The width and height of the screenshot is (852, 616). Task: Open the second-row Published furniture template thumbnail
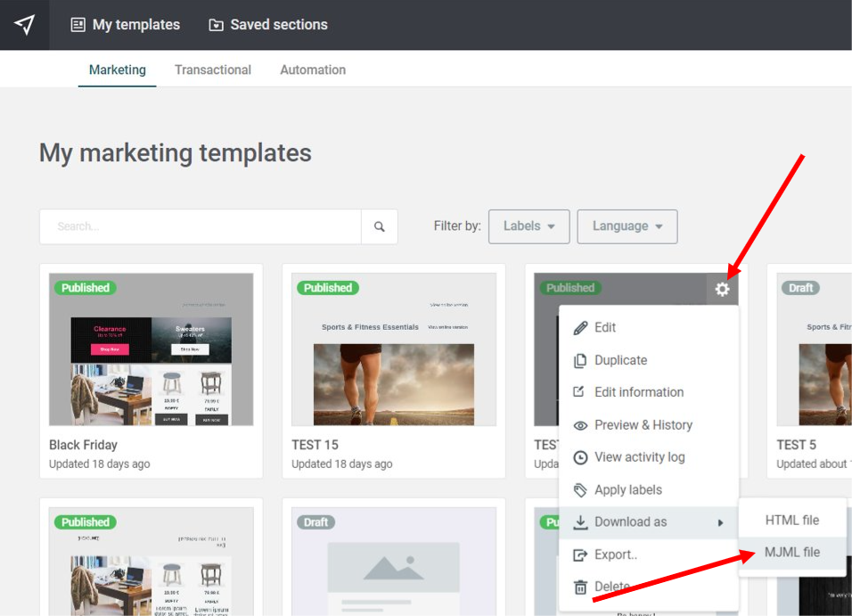point(151,562)
